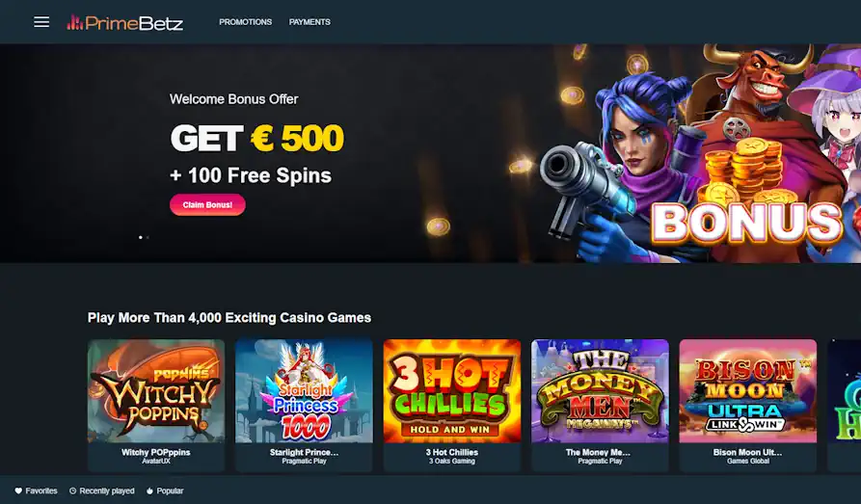Screen dimensions: 861x504
Task: Open the Payments menu item
Action: 309,22
